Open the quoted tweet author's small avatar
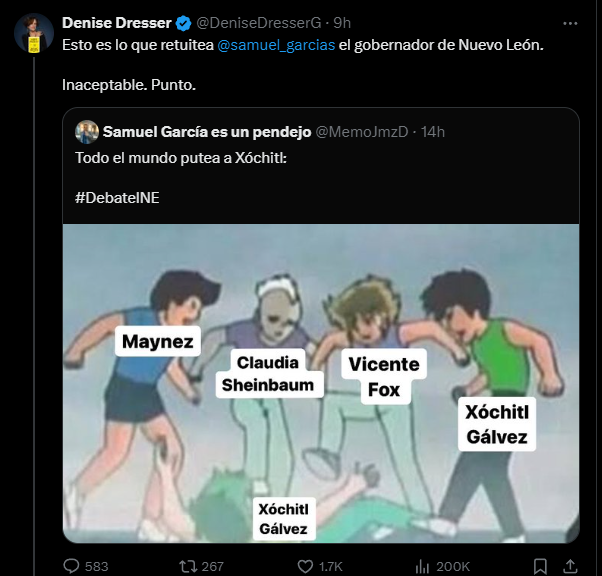 tap(87, 132)
